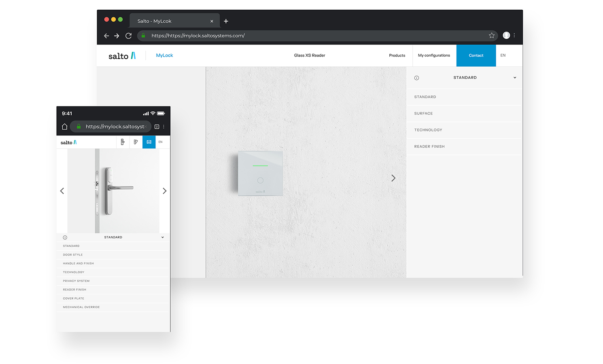Close the Salto - MyLcok tab

(212, 21)
